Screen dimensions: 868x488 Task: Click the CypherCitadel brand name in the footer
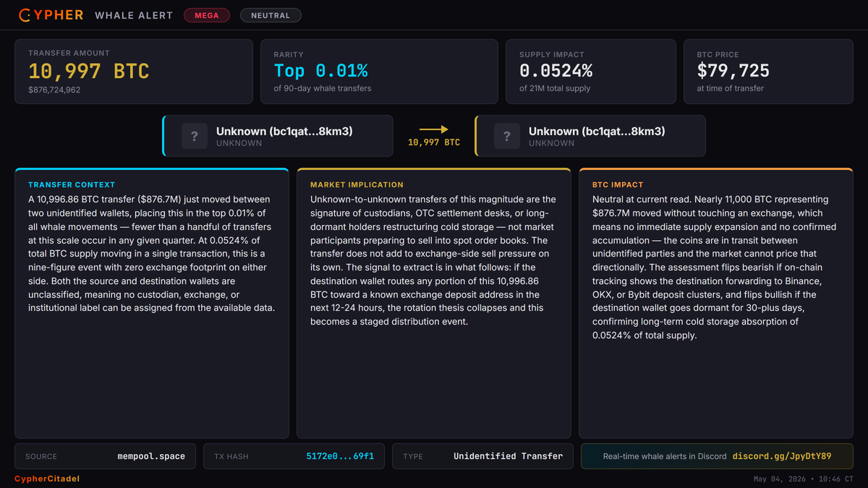tap(47, 479)
